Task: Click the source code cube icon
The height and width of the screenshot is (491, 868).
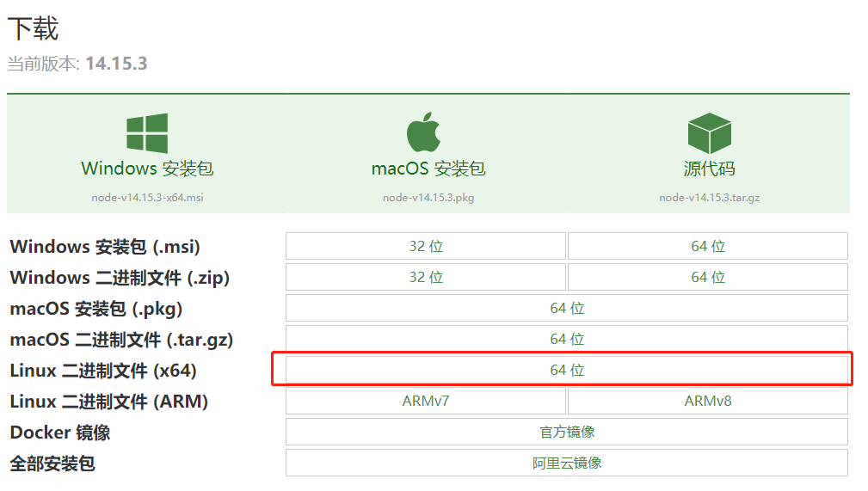Action: click(709, 133)
